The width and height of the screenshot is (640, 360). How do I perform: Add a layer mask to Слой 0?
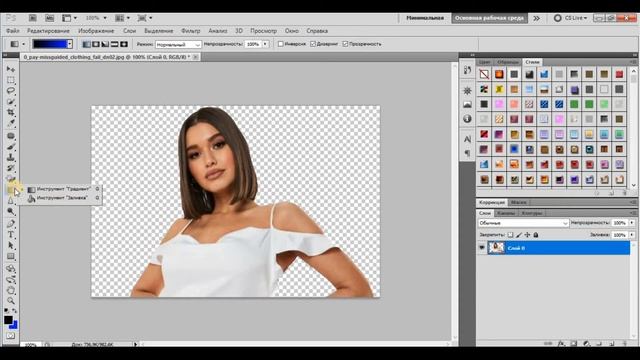[574, 344]
